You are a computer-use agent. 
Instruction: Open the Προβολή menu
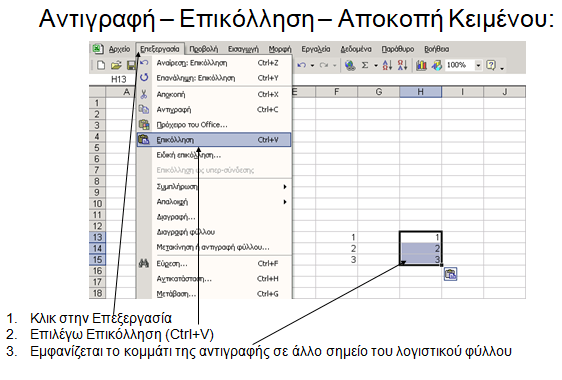[204, 49]
